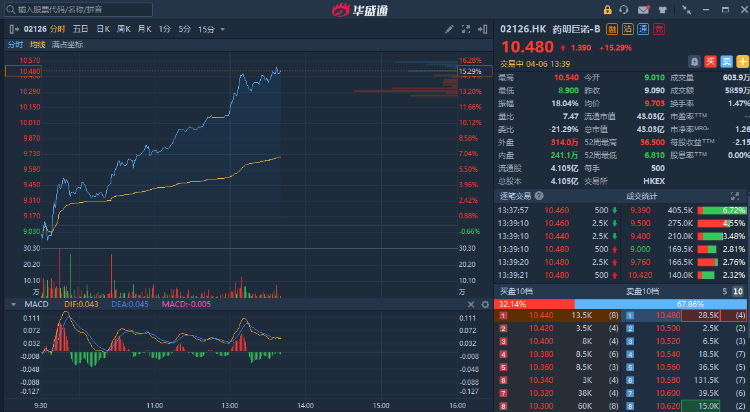Click the DIF:0.043 indicator value
This screenshot has height=412, width=750.
pos(81,304)
